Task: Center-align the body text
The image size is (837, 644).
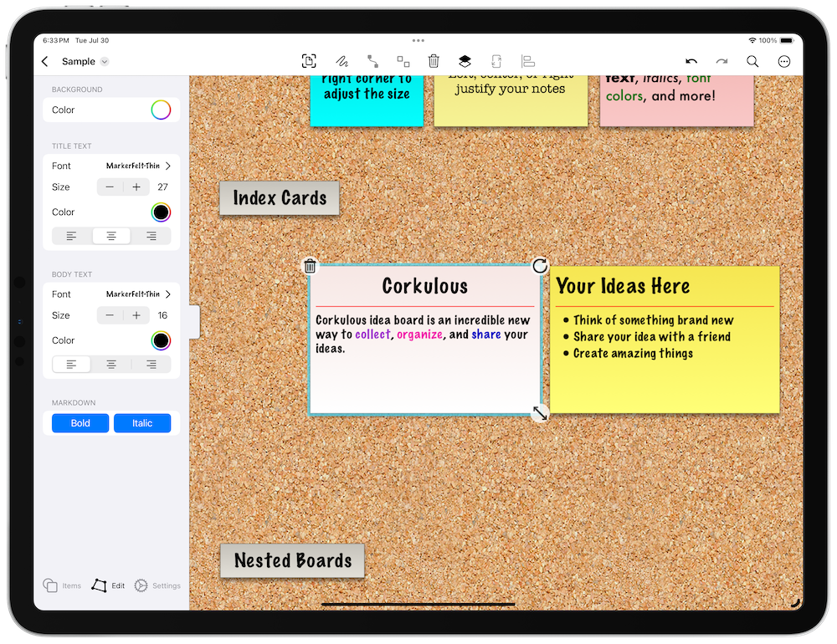Action: click(111, 365)
